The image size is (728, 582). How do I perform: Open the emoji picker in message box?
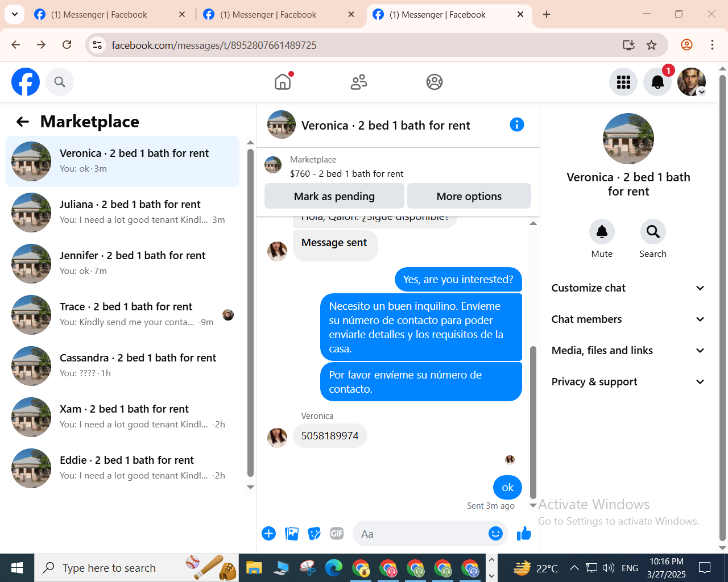tap(495, 534)
